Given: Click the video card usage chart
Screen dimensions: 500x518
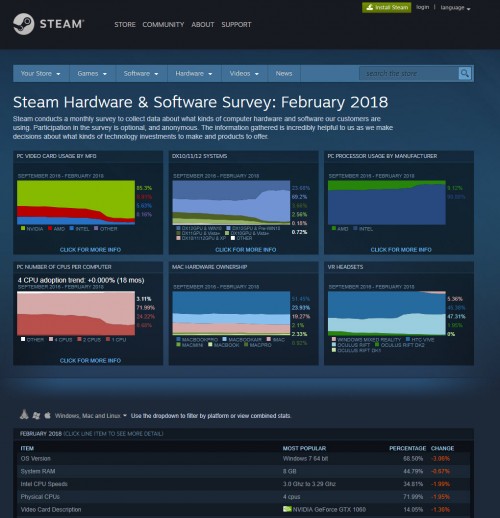Looking at the screenshot, I should tap(76, 202).
